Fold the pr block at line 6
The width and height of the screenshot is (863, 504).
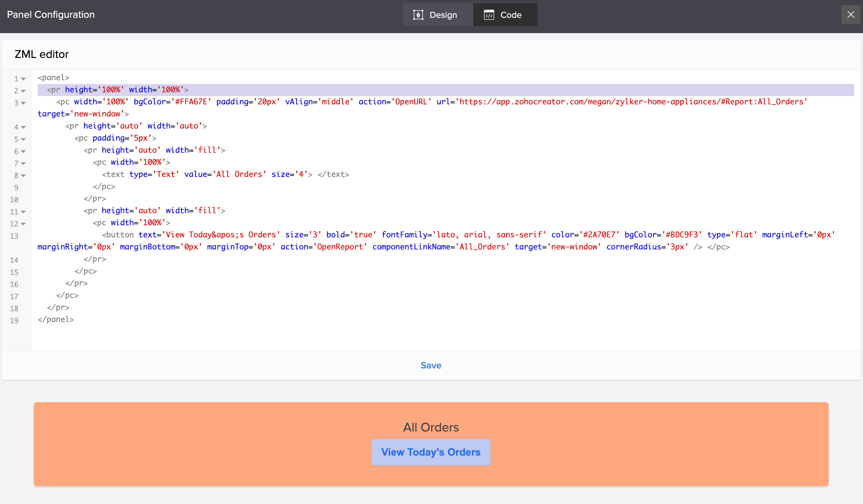[x=23, y=151]
